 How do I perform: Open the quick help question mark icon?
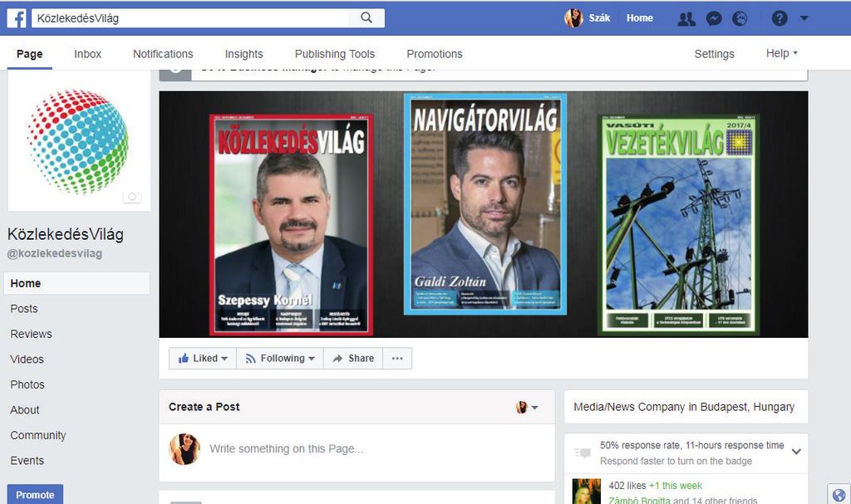tap(780, 18)
